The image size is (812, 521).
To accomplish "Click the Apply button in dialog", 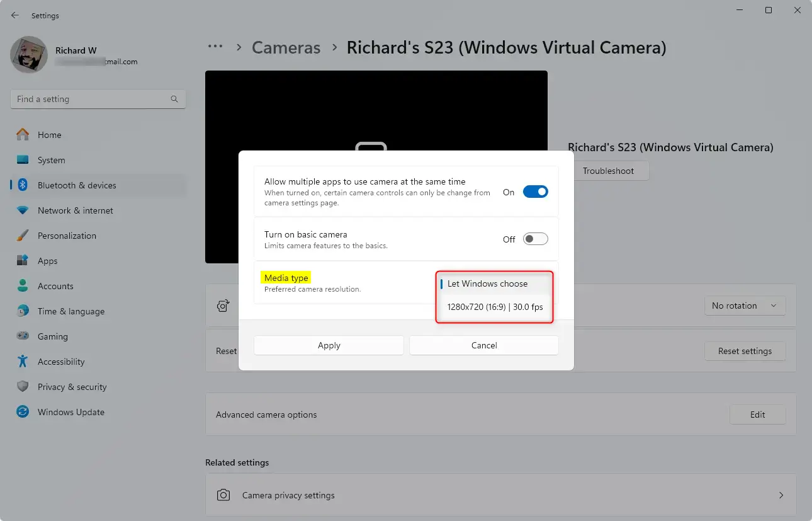I will point(329,345).
